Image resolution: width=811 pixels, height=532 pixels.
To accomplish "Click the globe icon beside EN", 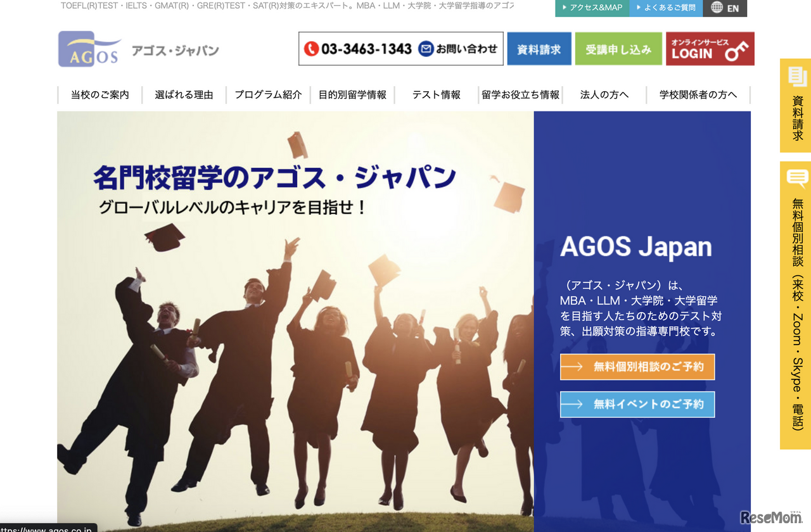I will point(717,8).
